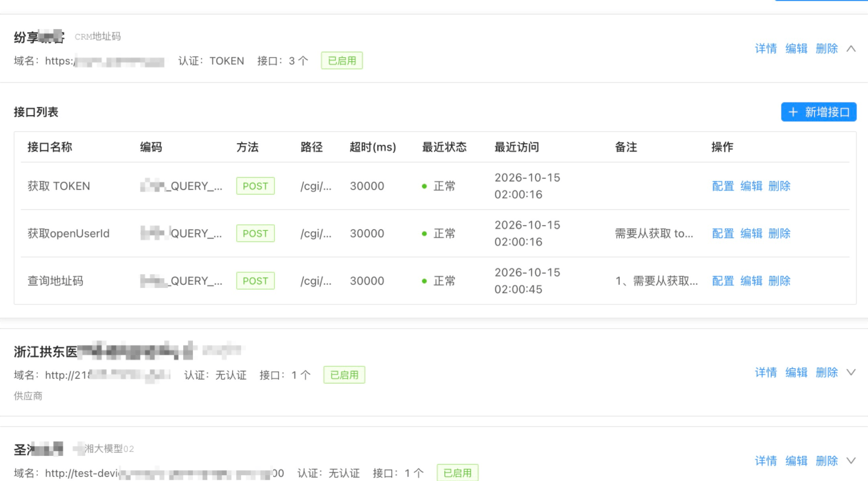Viewport: 868px width, 481px height.
Task: Click 删除 on the 浙江拱东医 card
Action: (x=827, y=373)
